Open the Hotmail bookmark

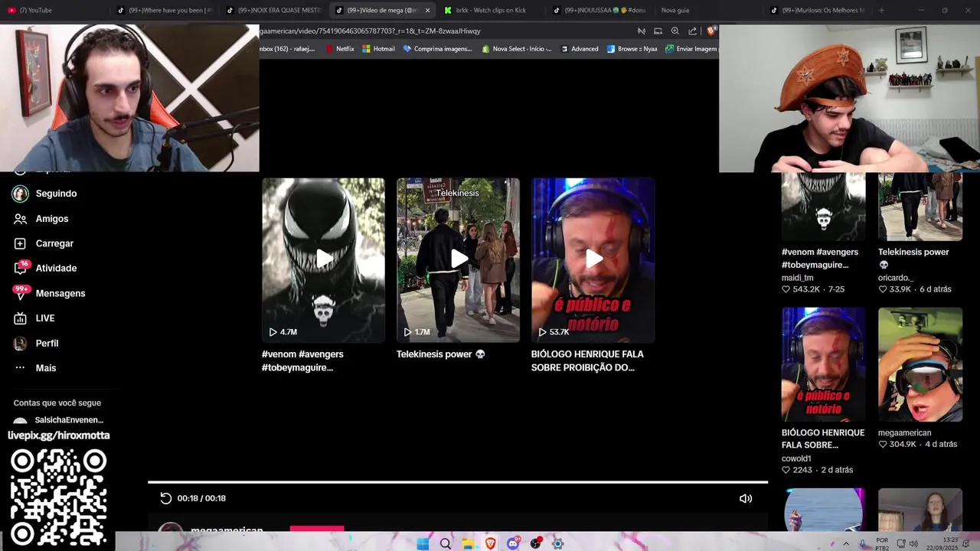click(378, 49)
